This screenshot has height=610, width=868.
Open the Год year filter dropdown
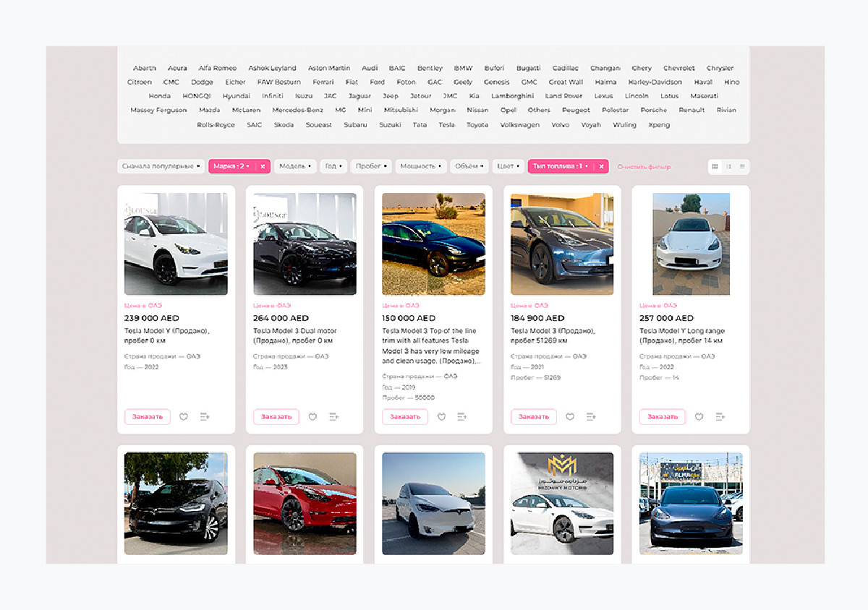click(x=333, y=166)
